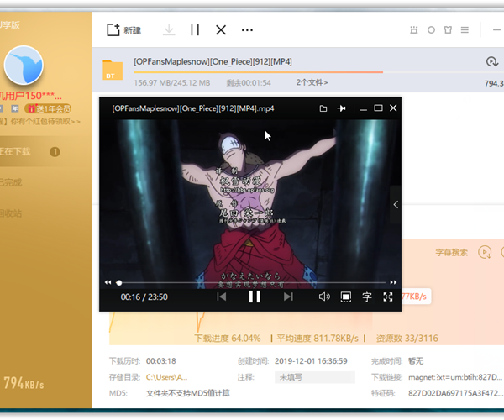Skip to the next video

[x=288, y=297]
